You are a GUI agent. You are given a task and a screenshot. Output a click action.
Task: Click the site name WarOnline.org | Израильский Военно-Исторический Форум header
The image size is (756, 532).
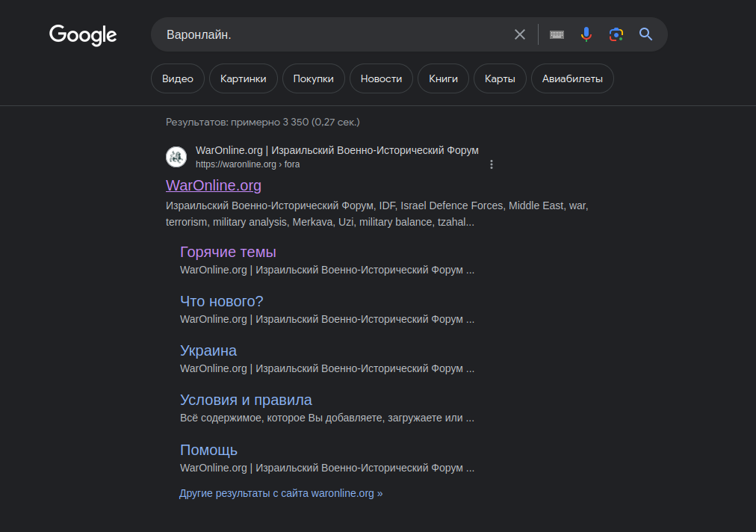pos(337,150)
